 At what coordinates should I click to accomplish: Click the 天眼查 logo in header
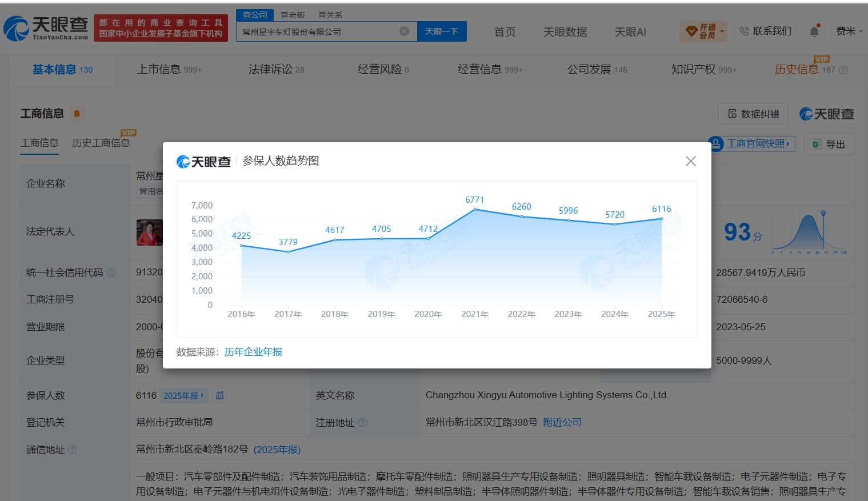[x=46, y=28]
